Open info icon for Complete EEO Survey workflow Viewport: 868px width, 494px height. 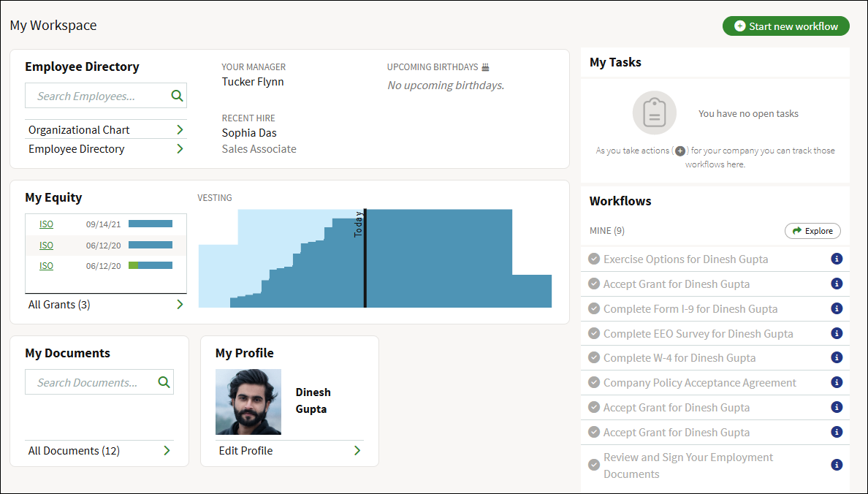(837, 333)
